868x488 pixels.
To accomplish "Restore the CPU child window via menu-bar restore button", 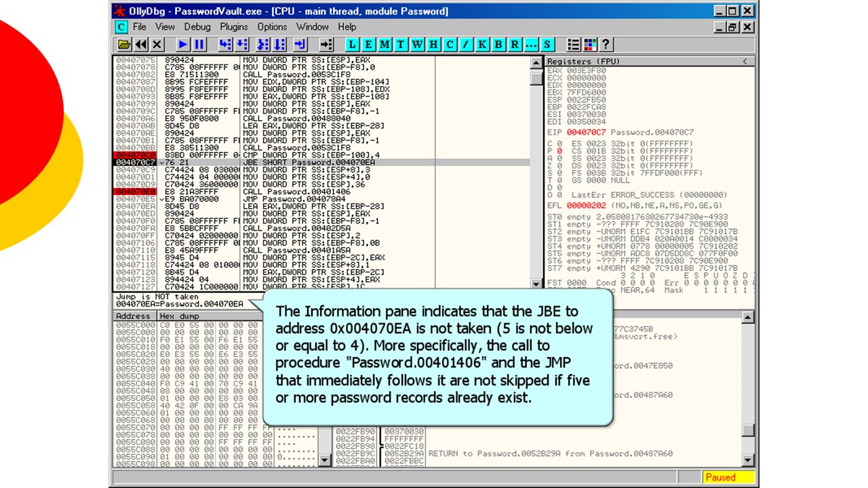I will (733, 27).
